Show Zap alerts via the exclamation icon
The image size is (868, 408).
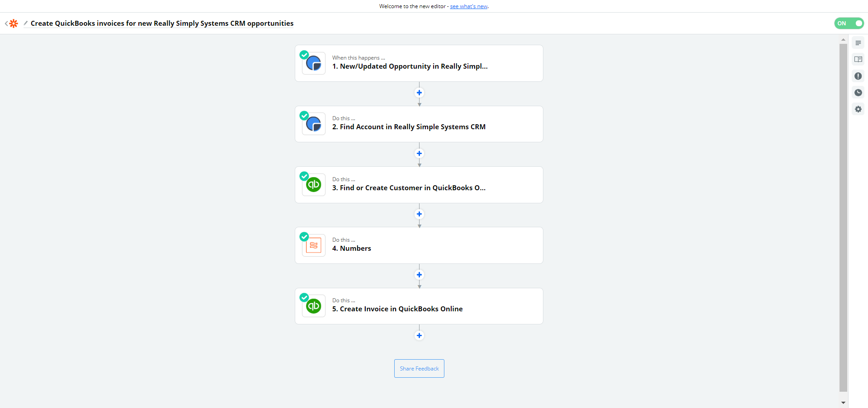tap(858, 76)
